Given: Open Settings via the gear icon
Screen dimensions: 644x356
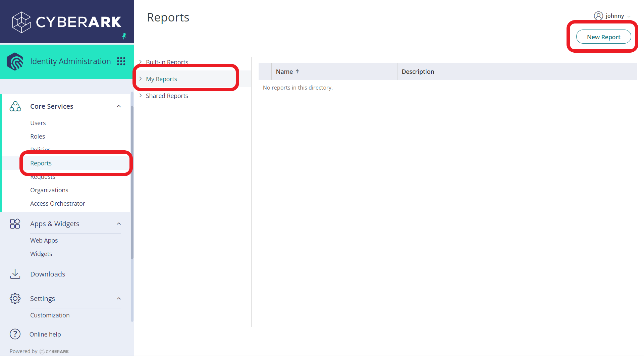Looking at the screenshot, I should click(x=15, y=298).
